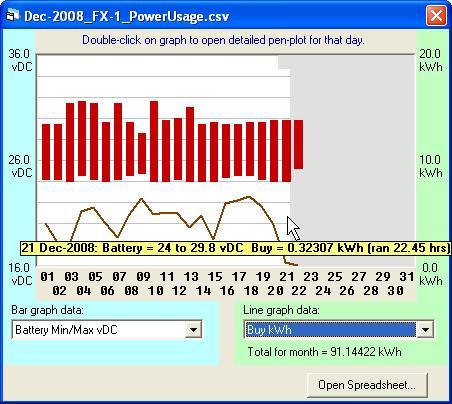Click the 'Line graph data:' label
452x404 pixels.
click(281, 310)
